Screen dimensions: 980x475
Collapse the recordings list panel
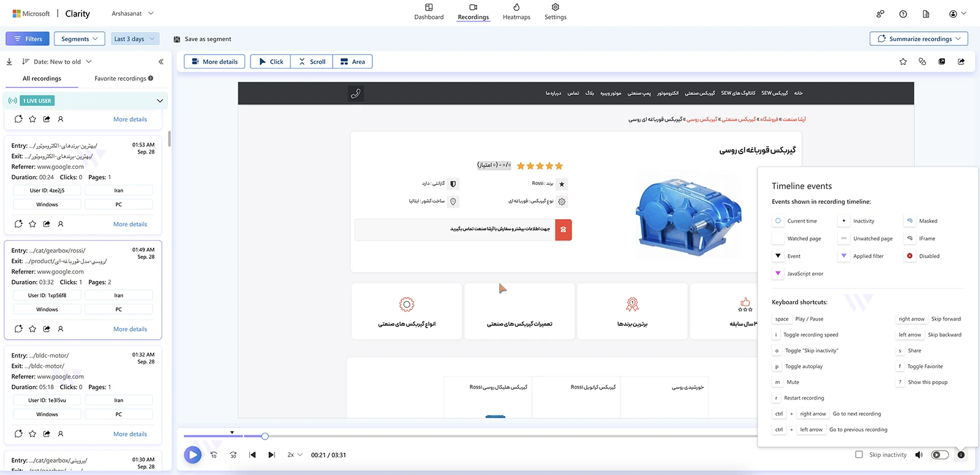click(161, 62)
